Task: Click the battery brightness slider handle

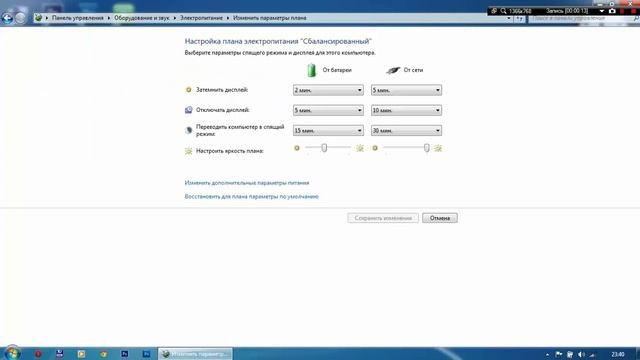Action: point(324,147)
